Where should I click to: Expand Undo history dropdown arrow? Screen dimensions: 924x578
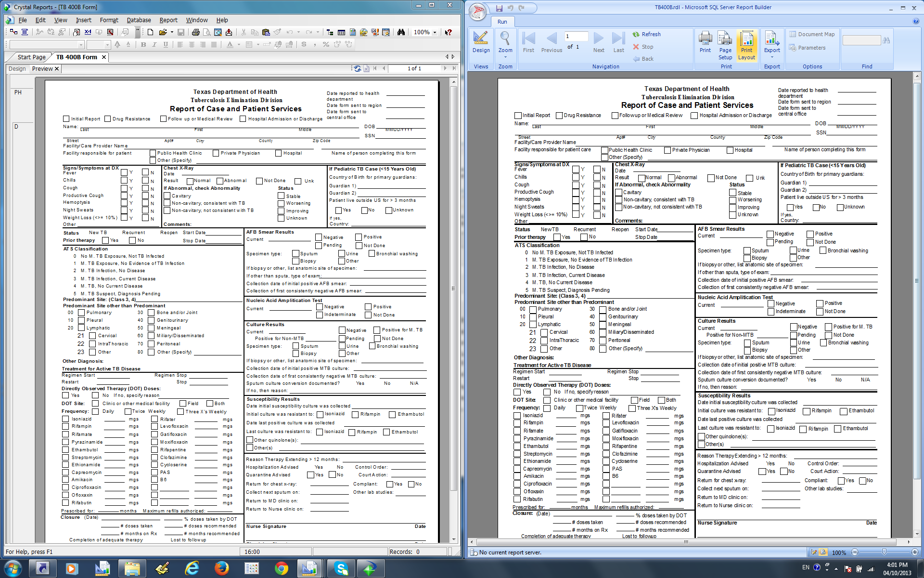tap(298, 32)
